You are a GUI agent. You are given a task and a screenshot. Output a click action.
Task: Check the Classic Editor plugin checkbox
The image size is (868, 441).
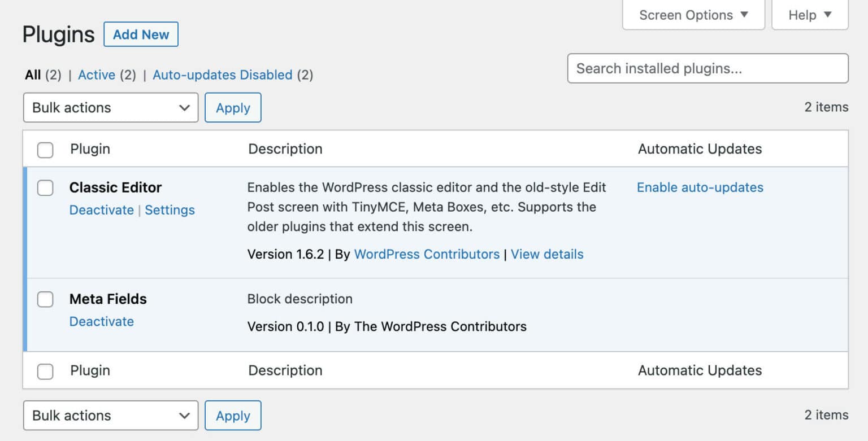(45, 187)
